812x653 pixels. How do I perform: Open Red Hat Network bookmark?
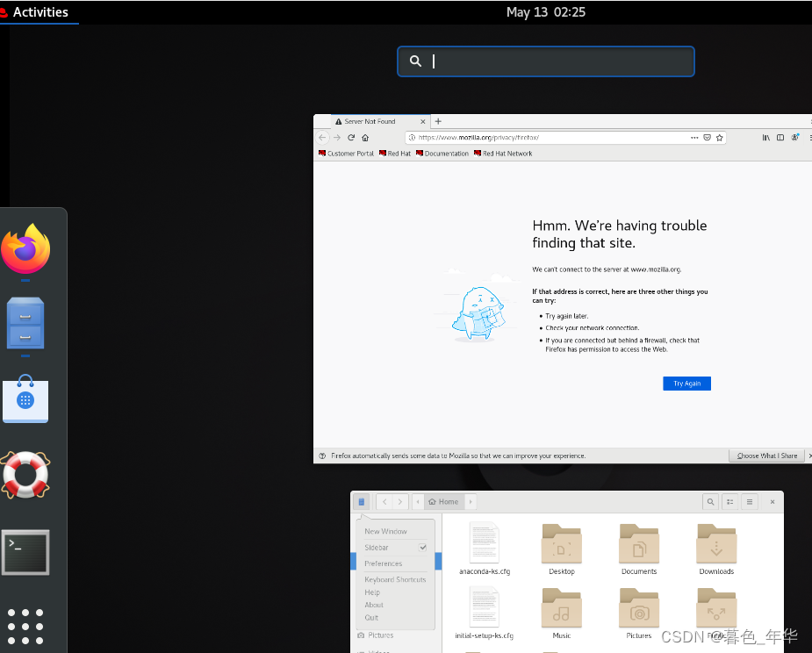point(503,154)
